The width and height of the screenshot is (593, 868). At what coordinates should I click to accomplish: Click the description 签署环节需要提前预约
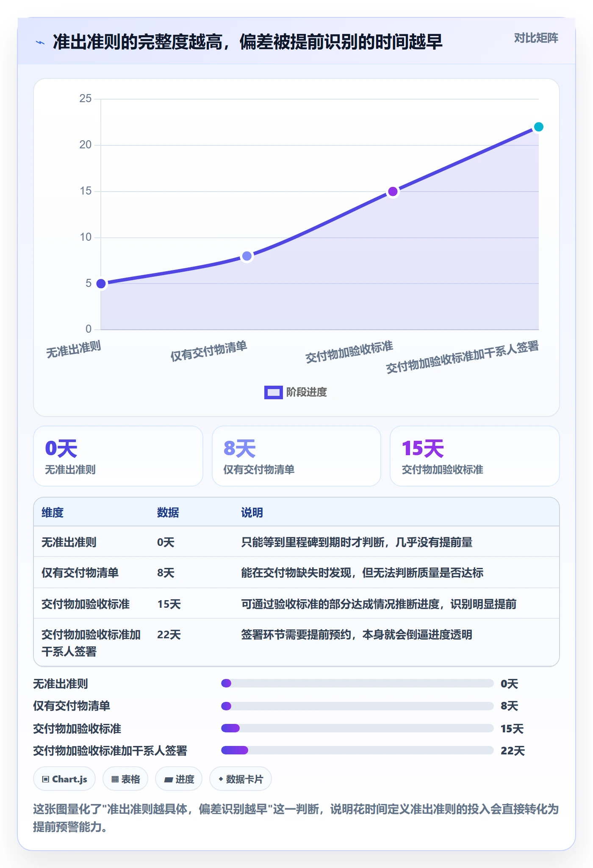(x=357, y=634)
